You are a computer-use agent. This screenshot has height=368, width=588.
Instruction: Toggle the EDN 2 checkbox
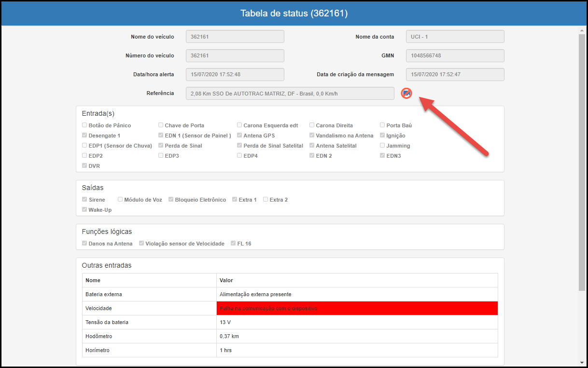click(x=312, y=156)
